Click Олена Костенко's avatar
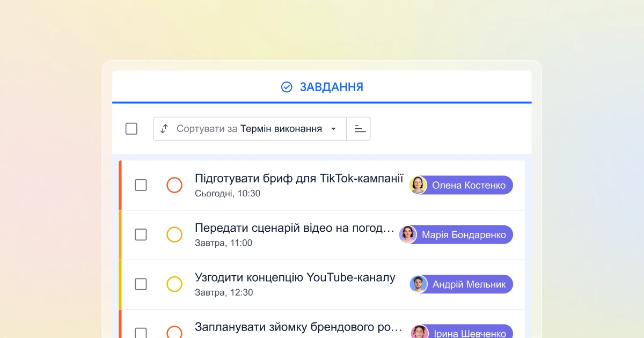Screen dimensions: 644x338 (418, 185)
